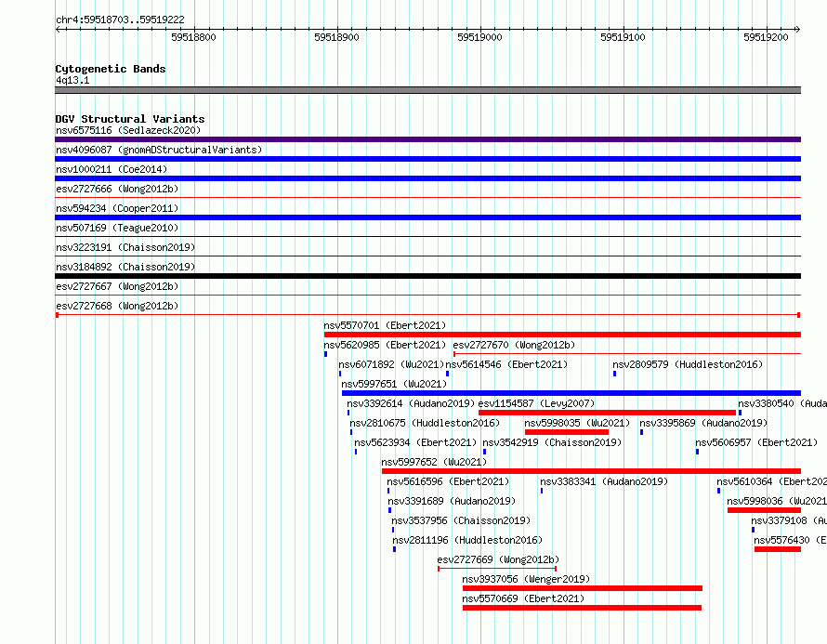This screenshot has width=827, height=644.
Task: Click the Cytogenetic Bands track title
Action: tap(111, 69)
